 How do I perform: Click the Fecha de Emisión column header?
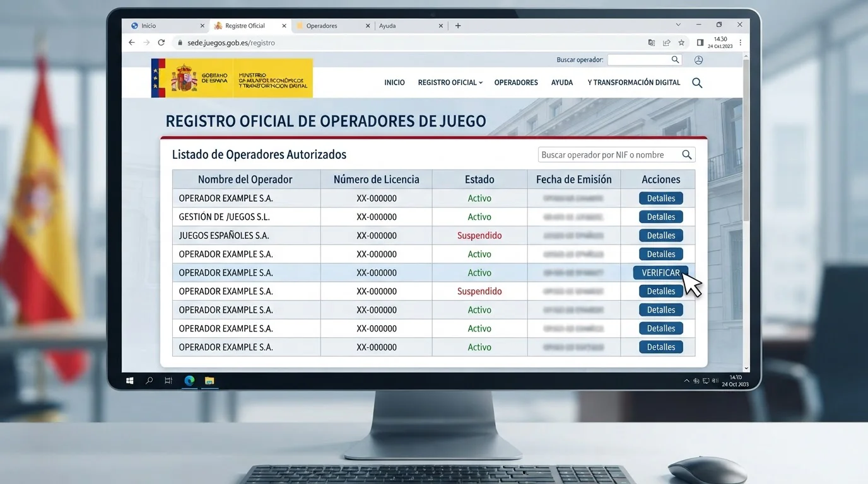(x=574, y=180)
